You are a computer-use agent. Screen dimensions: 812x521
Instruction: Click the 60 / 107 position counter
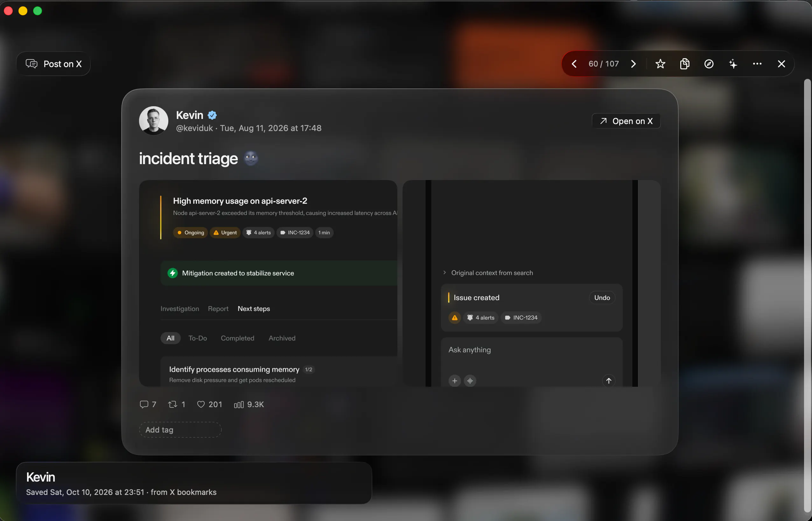coord(604,64)
